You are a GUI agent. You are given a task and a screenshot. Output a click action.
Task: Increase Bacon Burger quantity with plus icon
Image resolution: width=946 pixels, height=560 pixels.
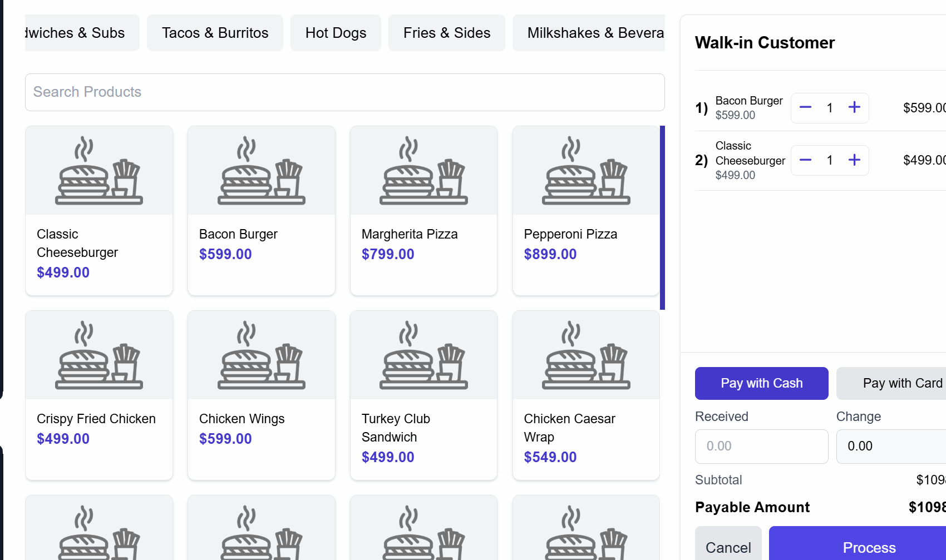(x=854, y=107)
